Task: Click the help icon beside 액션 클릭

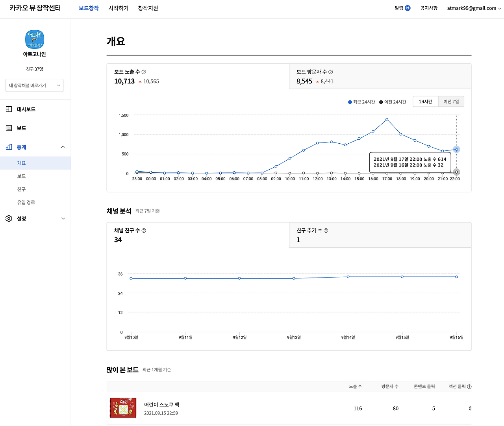Action: click(x=469, y=387)
